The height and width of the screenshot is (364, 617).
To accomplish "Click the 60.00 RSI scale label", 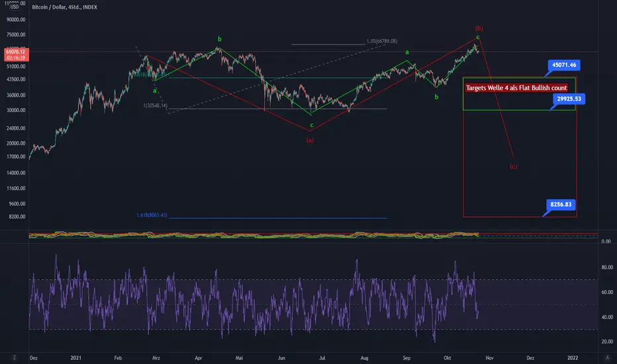I will pos(607,293).
